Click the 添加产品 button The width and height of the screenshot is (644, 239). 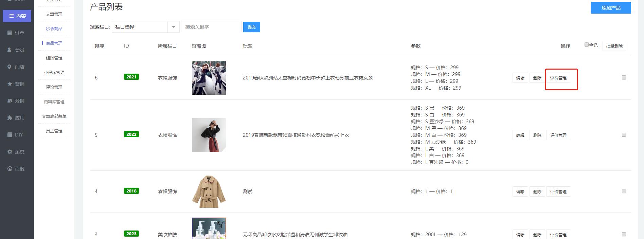pyautogui.click(x=611, y=8)
